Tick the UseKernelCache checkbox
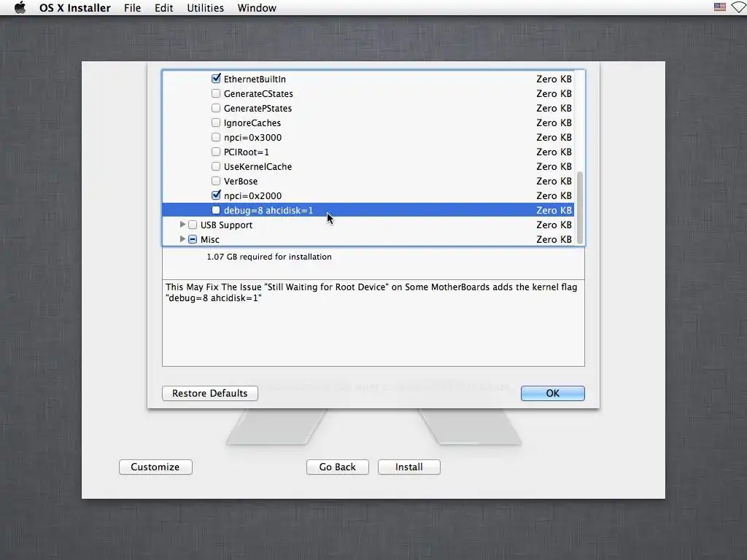 coord(216,166)
